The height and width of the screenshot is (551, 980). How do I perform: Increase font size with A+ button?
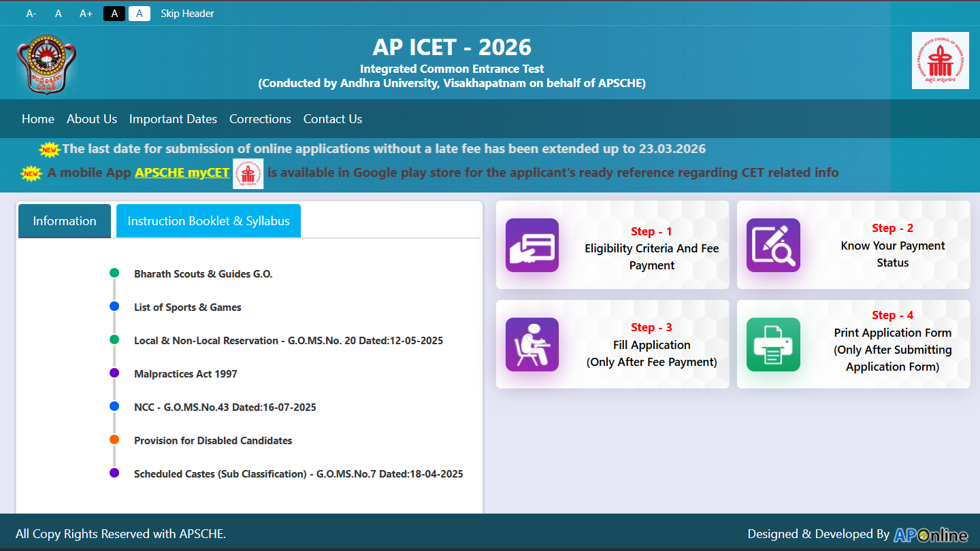click(86, 14)
